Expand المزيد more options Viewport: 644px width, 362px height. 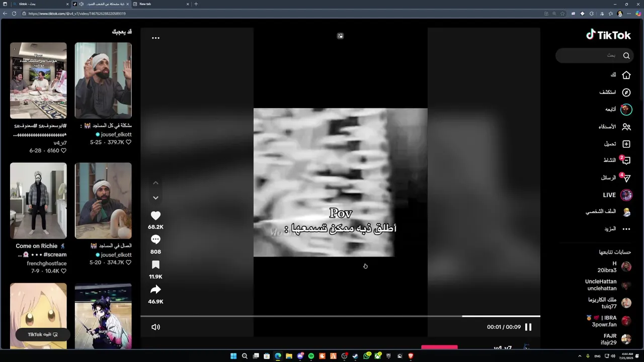[x=617, y=229]
